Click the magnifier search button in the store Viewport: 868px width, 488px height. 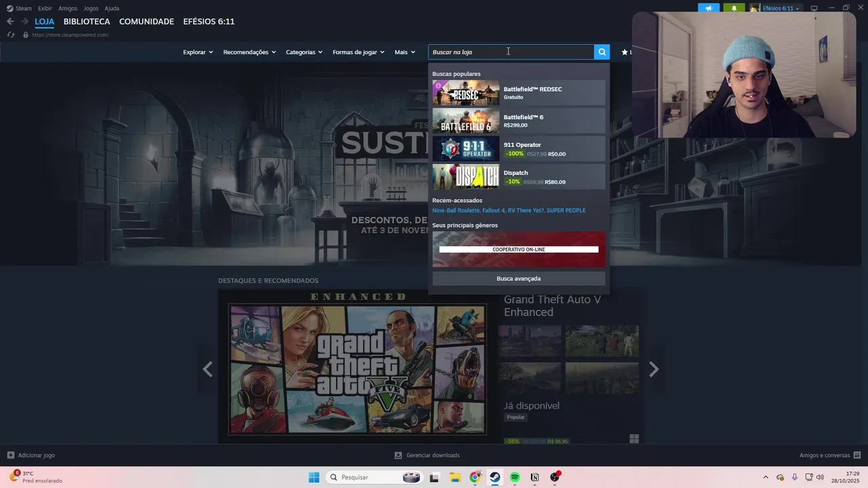(601, 52)
